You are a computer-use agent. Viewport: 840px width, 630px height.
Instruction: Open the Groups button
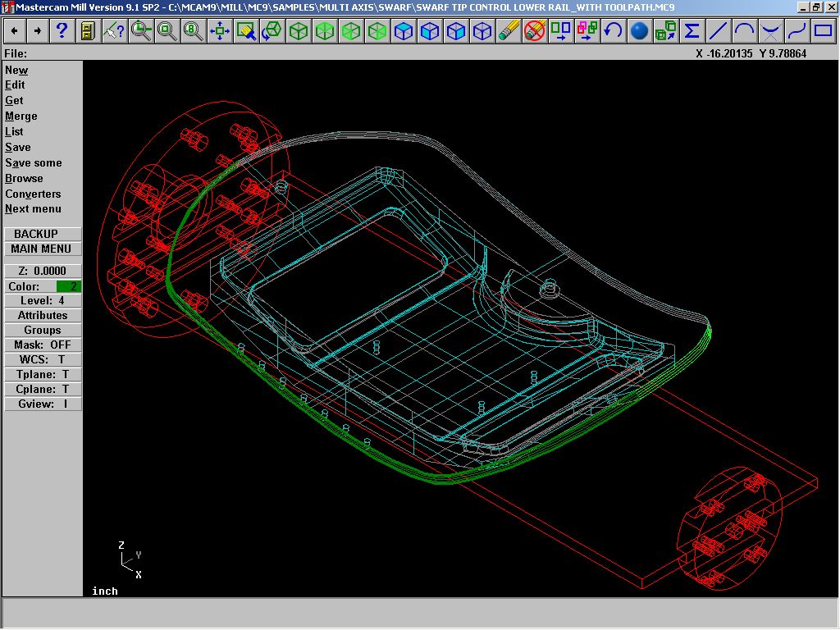pos(43,331)
